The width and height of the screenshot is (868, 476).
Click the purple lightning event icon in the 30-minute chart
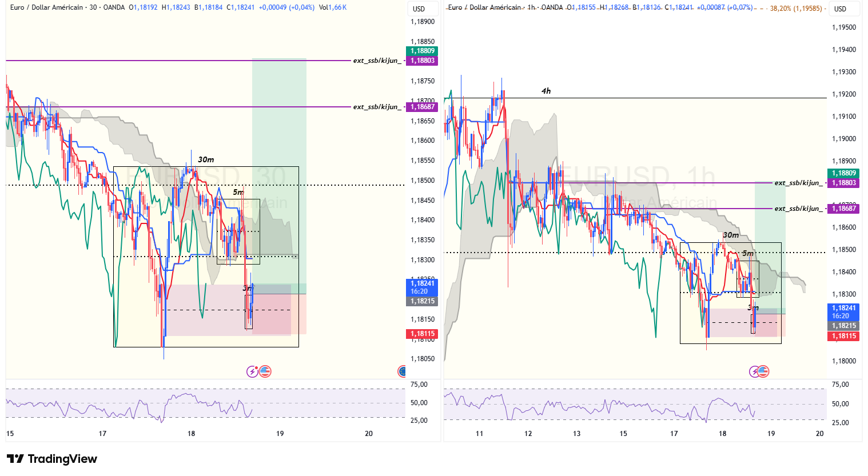click(252, 372)
